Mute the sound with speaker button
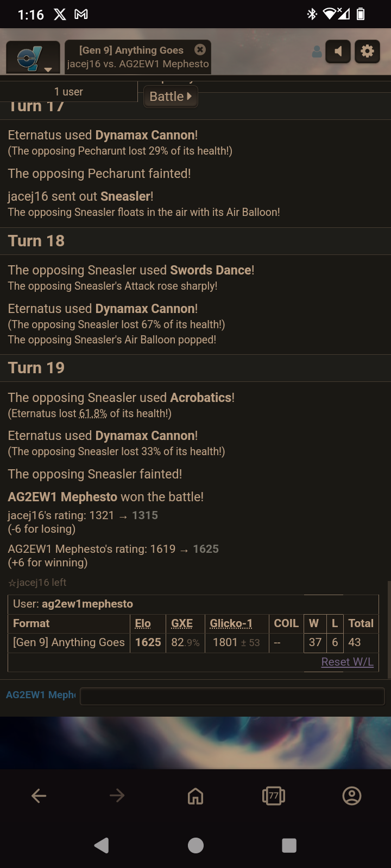 pos(338,52)
